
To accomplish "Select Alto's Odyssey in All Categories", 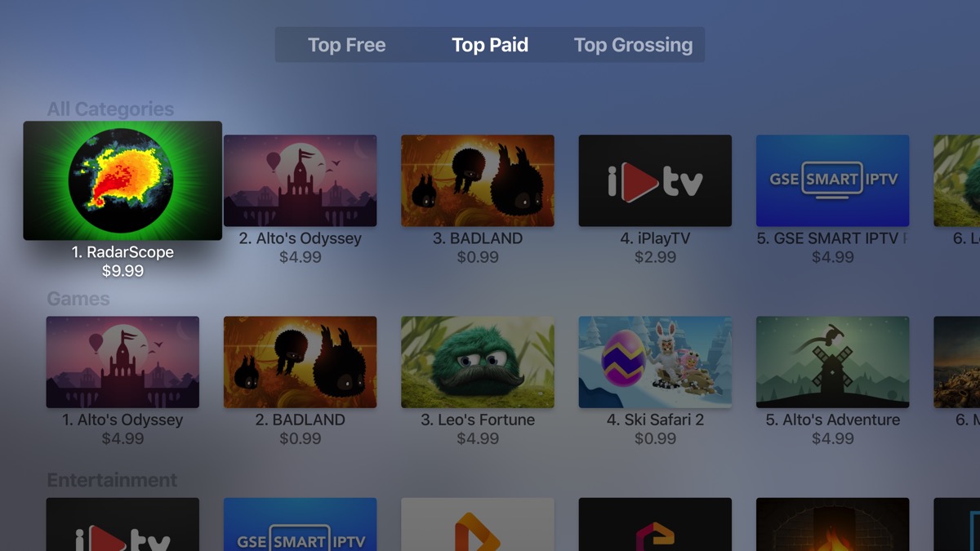I will pos(301,180).
